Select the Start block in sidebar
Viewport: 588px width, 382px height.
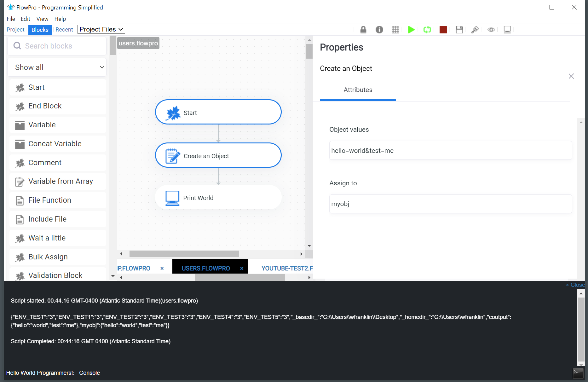click(58, 87)
